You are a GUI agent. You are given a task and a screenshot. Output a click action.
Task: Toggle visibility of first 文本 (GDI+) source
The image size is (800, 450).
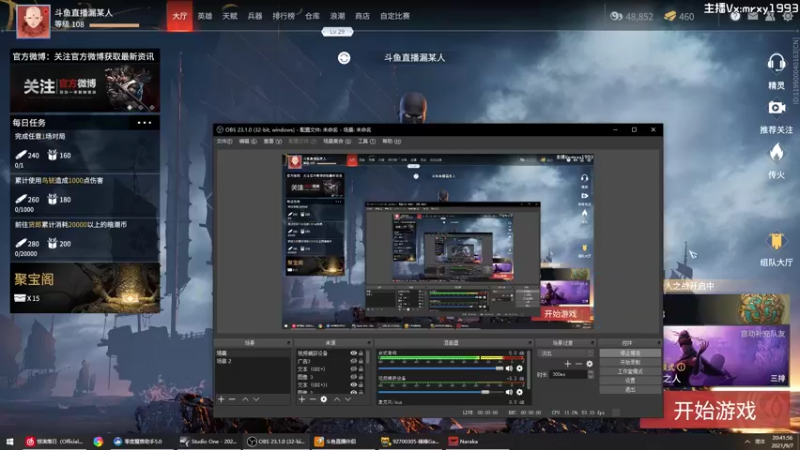(353, 369)
